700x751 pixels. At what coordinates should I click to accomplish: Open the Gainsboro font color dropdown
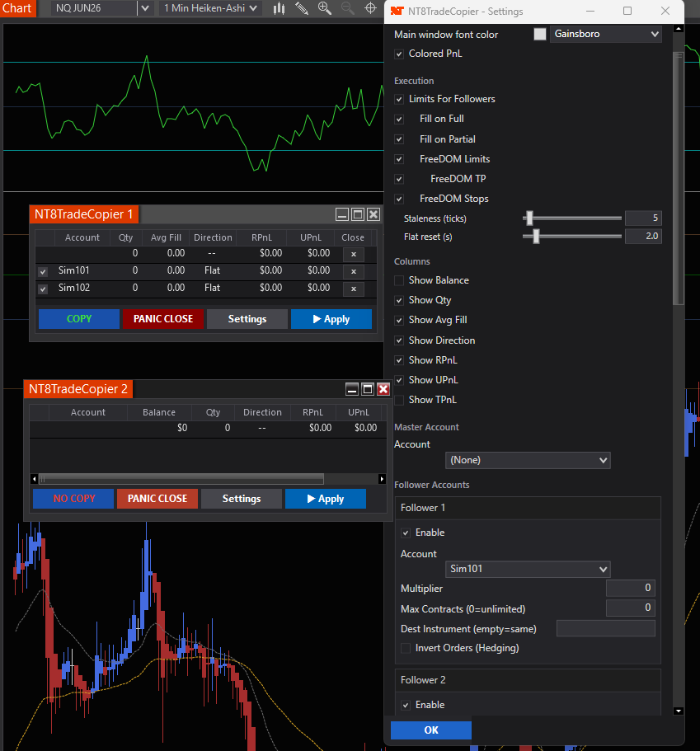[606, 34]
